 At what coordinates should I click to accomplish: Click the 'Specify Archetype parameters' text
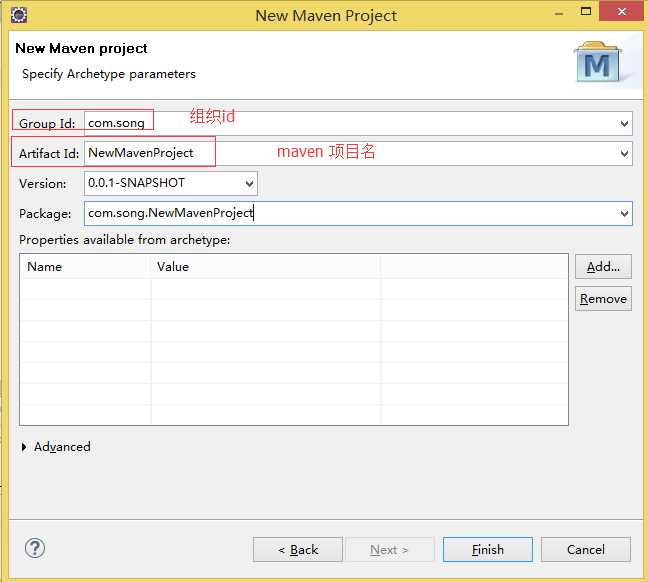109,74
